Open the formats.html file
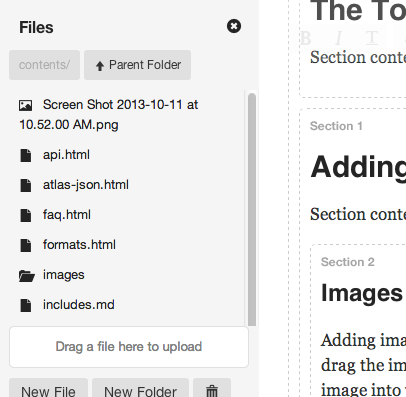 click(79, 245)
